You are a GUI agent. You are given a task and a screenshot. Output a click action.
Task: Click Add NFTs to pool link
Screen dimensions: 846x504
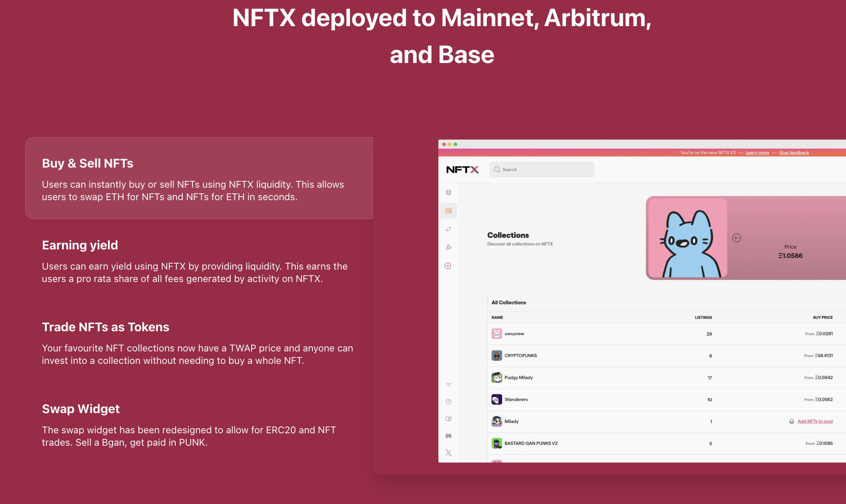815,421
